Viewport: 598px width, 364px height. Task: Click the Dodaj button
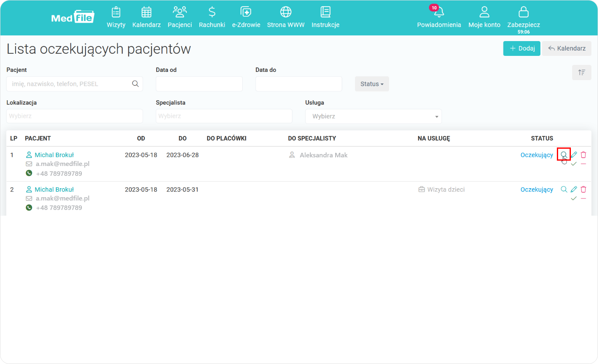(x=522, y=48)
